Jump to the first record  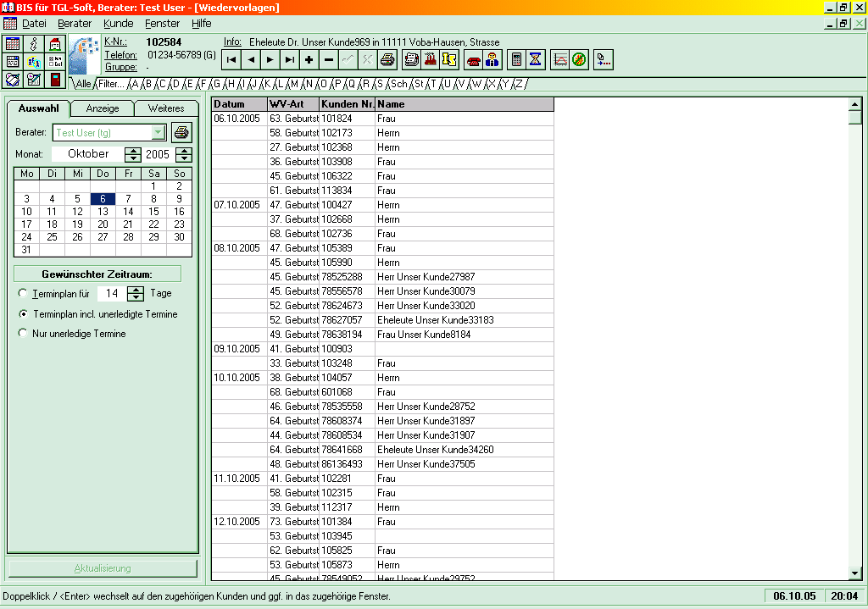(x=231, y=60)
